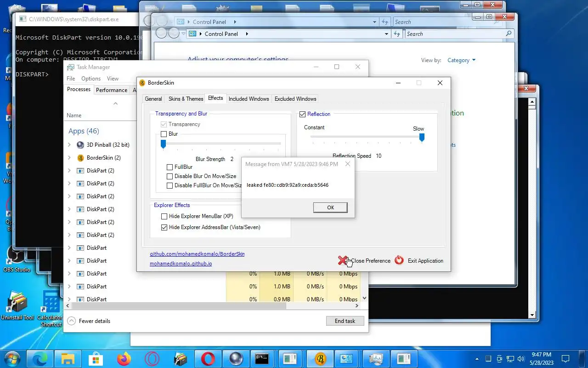Open the Uninstall Tool taskbar icon
The height and width of the screenshot is (368, 588).
[180, 359]
